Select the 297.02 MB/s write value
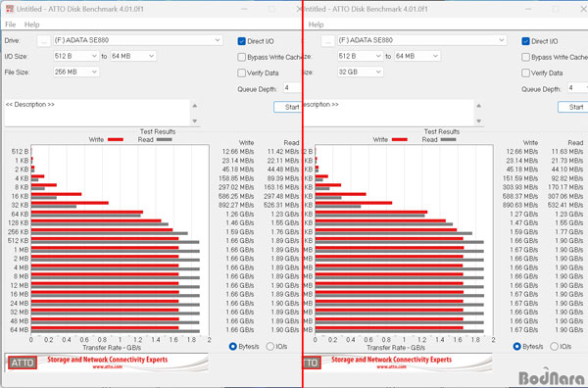588x388 pixels. [236, 187]
